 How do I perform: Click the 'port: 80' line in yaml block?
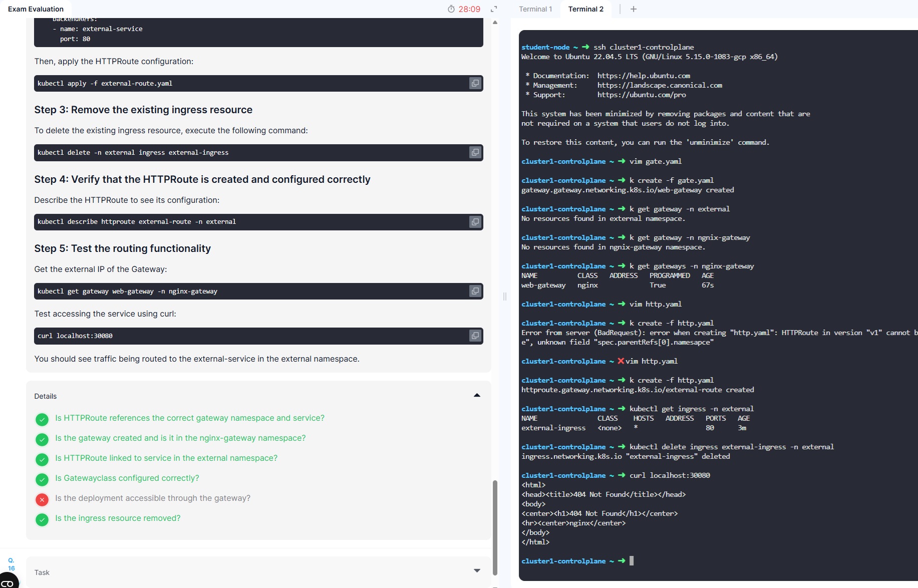pyautogui.click(x=75, y=39)
